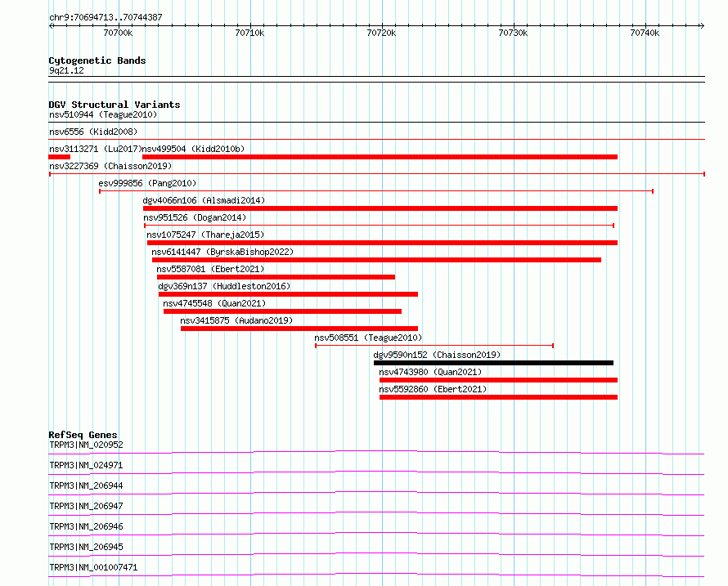Select the esv999856 (Pang2010) label
This screenshot has width=728, height=586.
coord(147,183)
